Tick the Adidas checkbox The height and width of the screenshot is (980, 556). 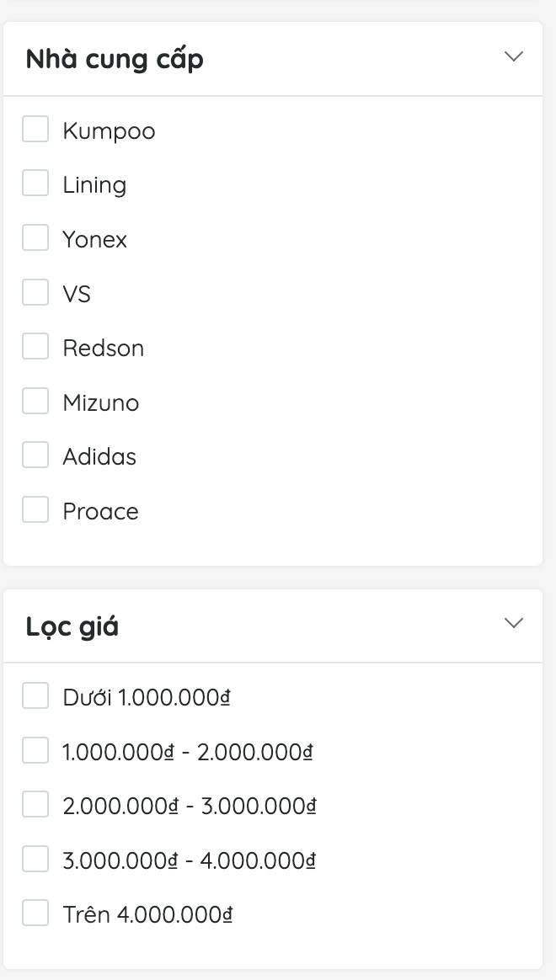pyautogui.click(x=35, y=455)
